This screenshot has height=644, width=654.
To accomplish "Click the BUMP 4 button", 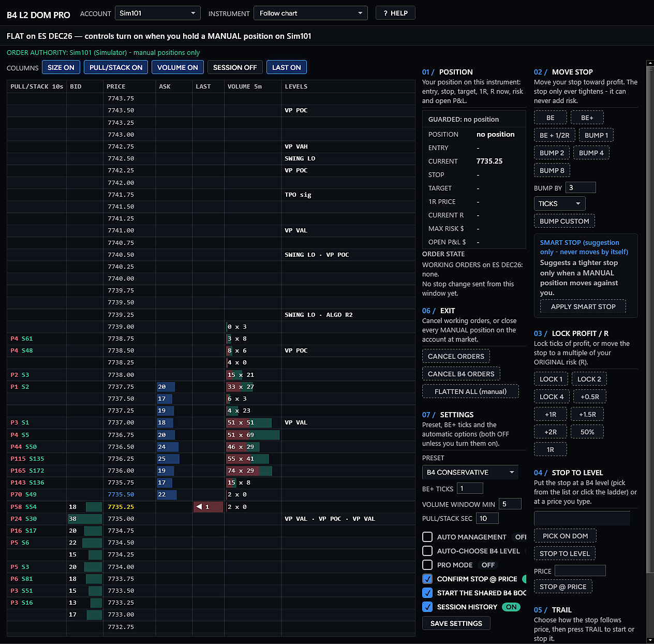I will pos(591,153).
